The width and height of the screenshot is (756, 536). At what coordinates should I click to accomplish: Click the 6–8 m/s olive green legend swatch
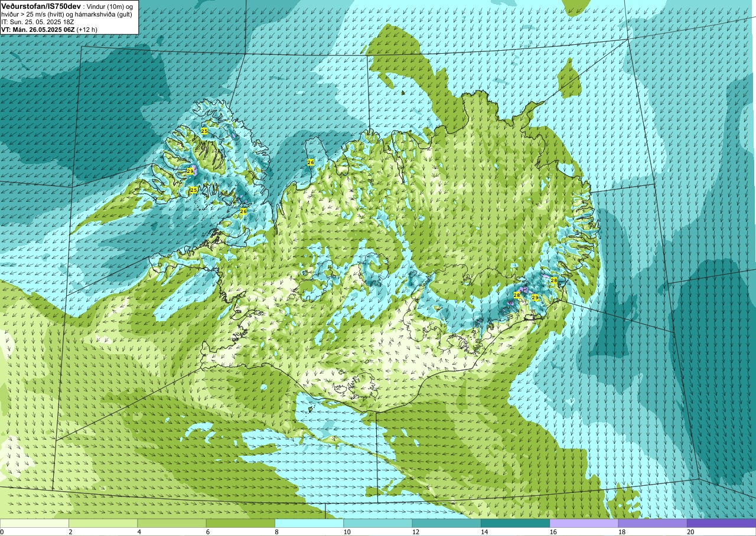(x=240, y=523)
